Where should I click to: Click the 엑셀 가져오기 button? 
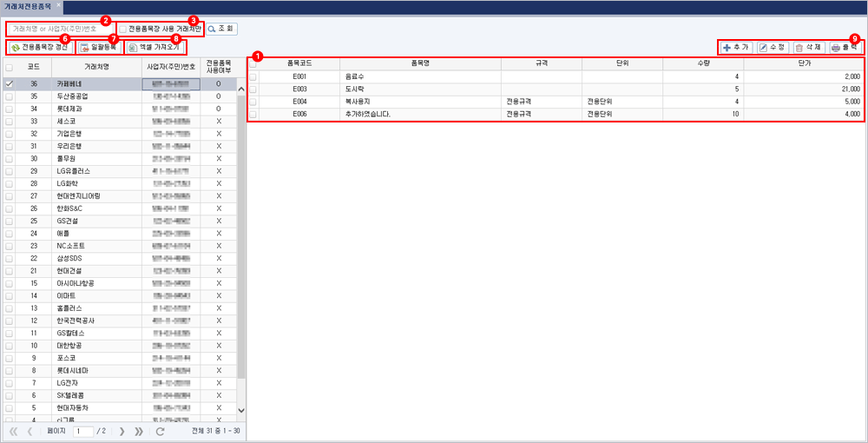(154, 48)
